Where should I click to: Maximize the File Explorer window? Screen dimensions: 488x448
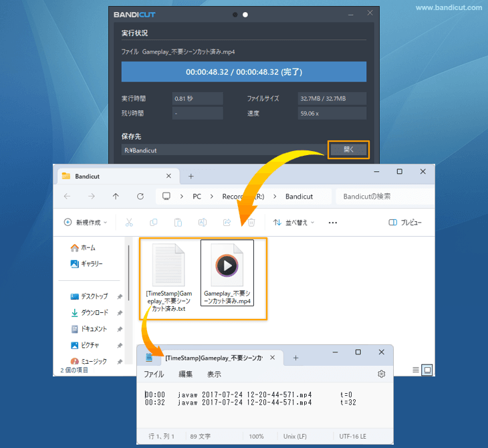tap(400, 172)
